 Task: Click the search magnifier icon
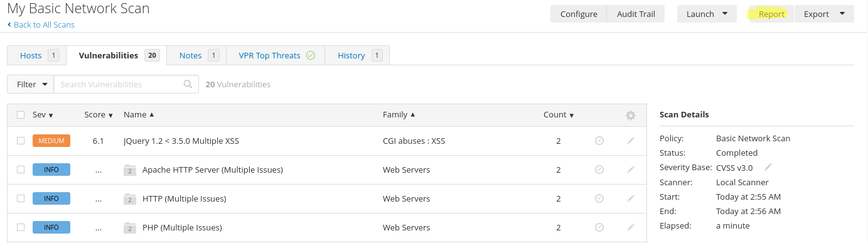coord(188,84)
